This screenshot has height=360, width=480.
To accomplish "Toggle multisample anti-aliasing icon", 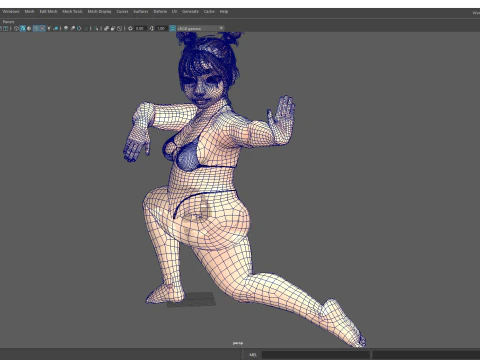I will click(79, 28).
